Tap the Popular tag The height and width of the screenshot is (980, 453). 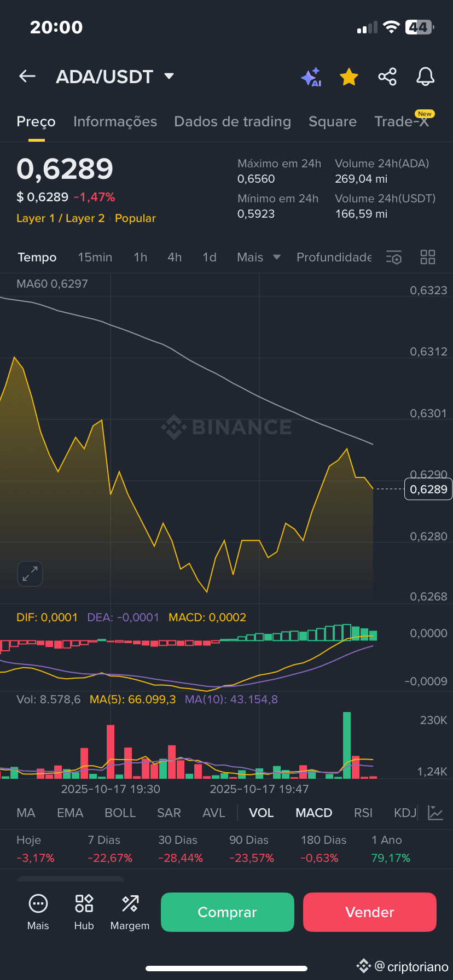tap(135, 218)
